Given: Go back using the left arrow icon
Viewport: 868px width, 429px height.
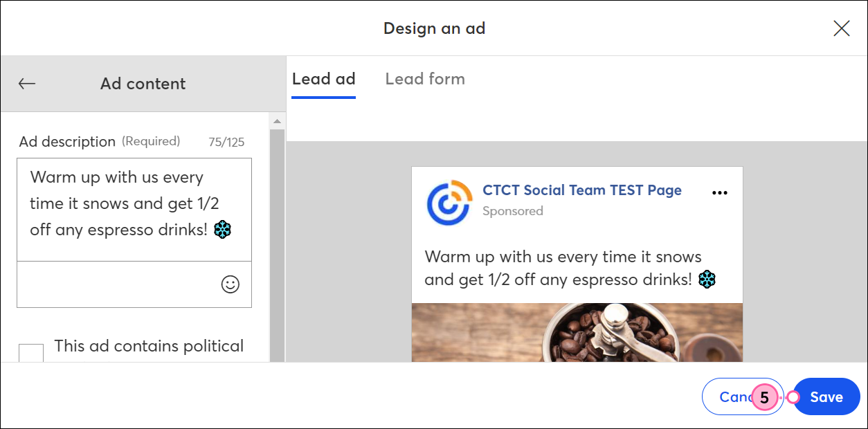Looking at the screenshot, I should coord(27,84).
